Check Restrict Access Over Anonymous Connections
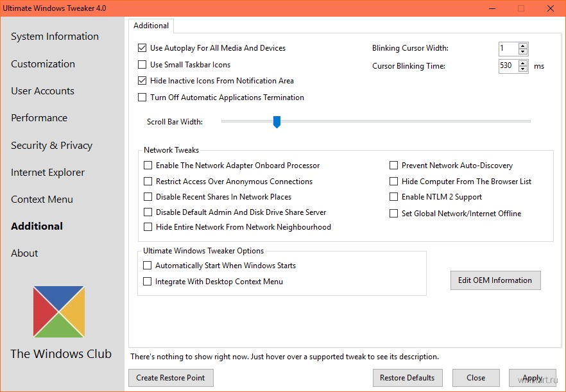The height and width of the screenshot is (392, 566). click(x=148, y=181)
